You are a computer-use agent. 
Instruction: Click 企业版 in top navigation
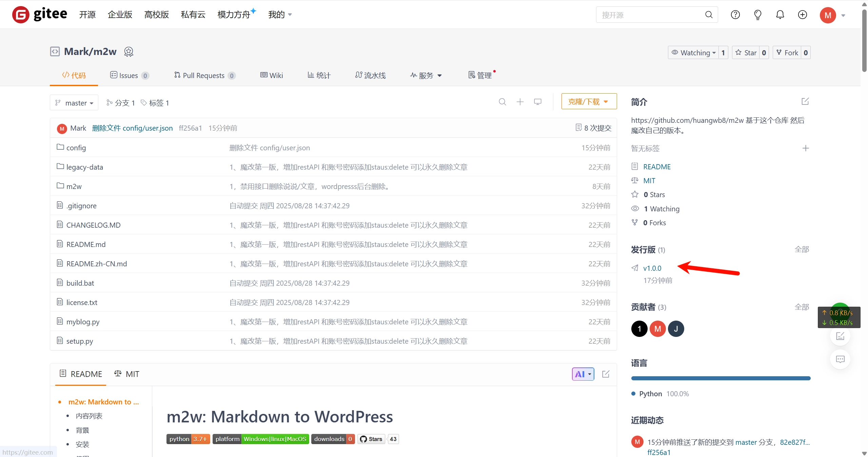tap(120, 15)
